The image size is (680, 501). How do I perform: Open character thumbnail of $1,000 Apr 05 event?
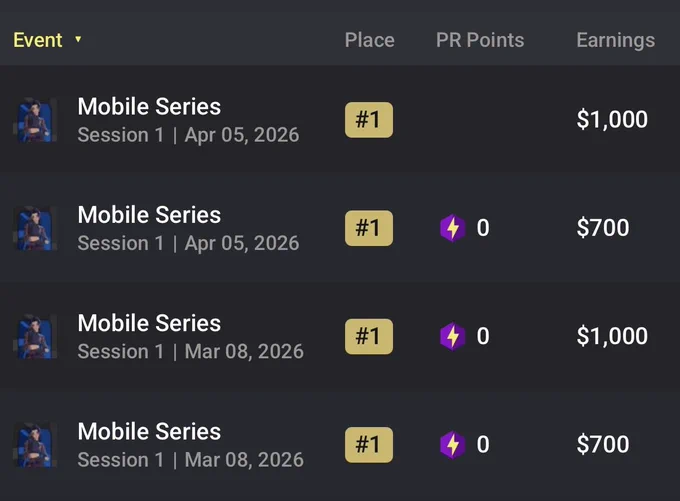coord(35,120)
